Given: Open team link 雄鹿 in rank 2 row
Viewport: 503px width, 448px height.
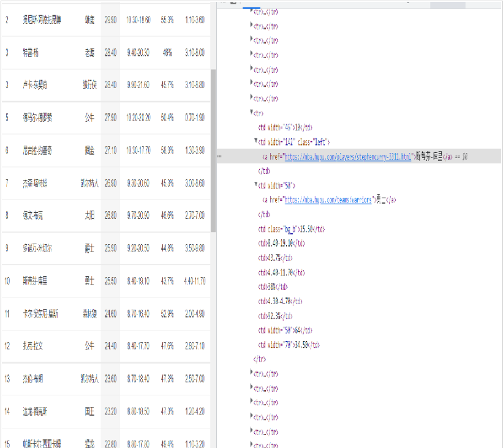Looking at the screenshot, I should coord(90,20).
